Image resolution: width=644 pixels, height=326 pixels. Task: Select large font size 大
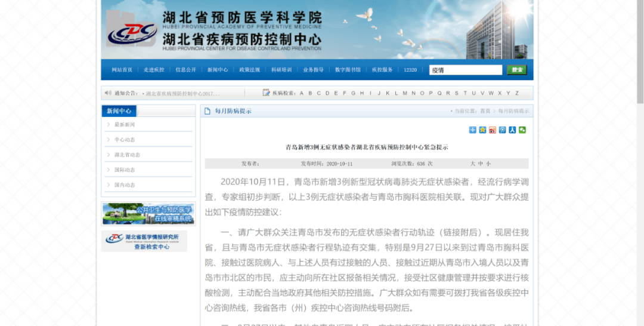(473, 164)
